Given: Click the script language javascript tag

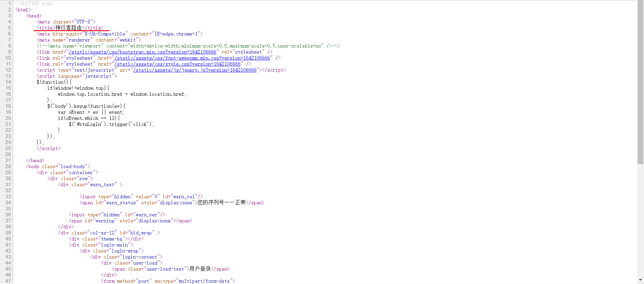Looking at the screenshot, I should pyautogui.click(x=77, y=76).
